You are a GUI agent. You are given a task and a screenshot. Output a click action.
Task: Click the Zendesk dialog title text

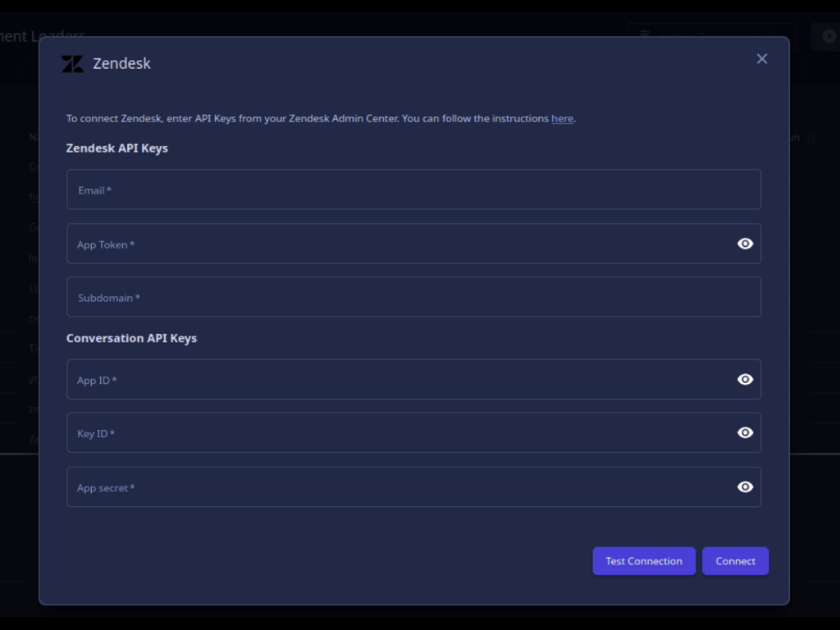(x=122, y=62)
